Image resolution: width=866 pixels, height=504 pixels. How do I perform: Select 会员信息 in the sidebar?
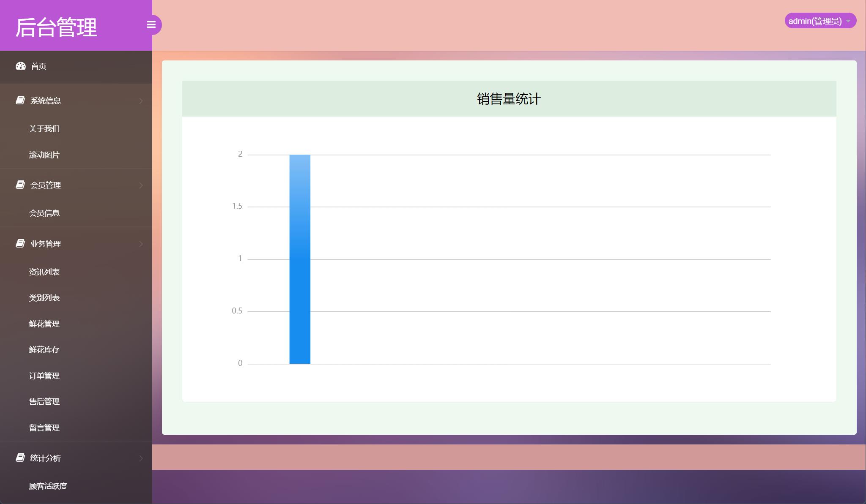point(44,213)
